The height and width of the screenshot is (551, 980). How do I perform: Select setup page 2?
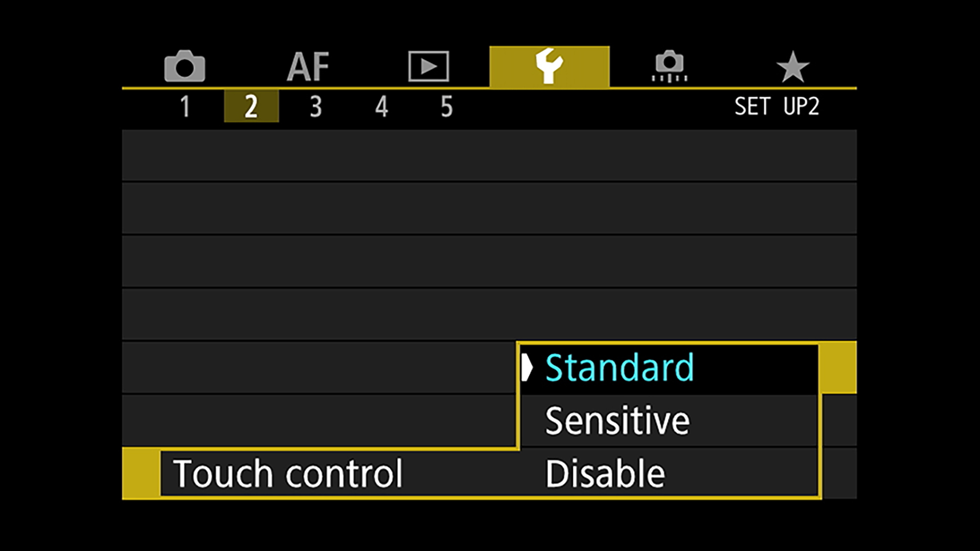(251, 106)
